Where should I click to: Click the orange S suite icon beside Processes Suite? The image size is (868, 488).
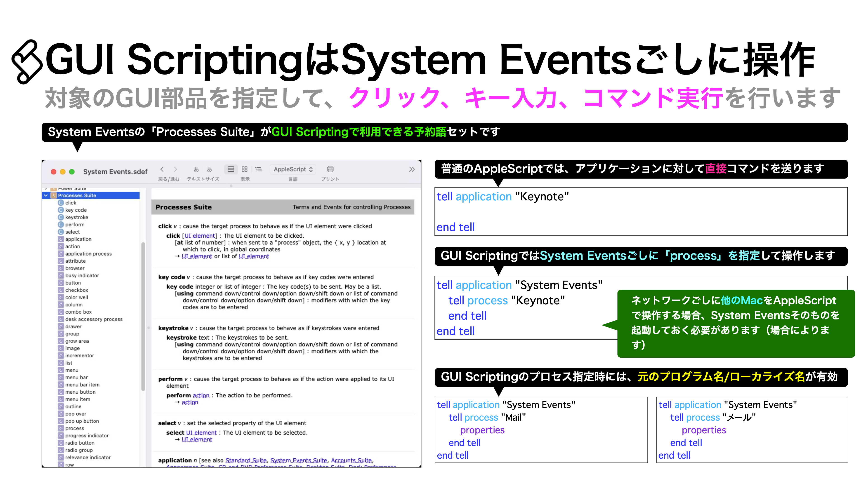click(x=53, y=196)
